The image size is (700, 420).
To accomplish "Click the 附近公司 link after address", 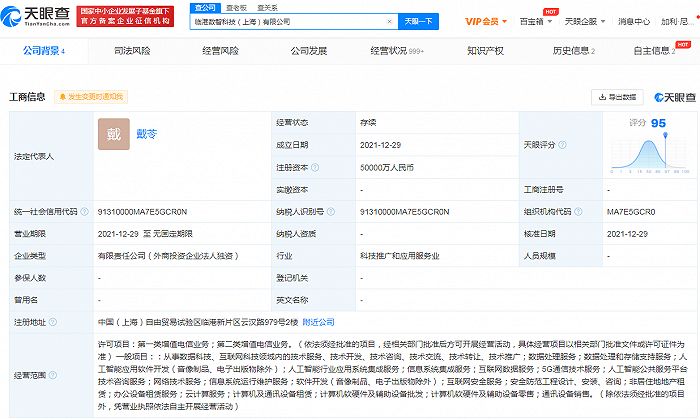I will 319,323.
